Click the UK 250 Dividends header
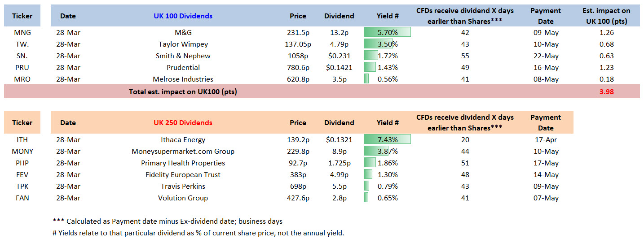The image size is (644, 243). 183,122
